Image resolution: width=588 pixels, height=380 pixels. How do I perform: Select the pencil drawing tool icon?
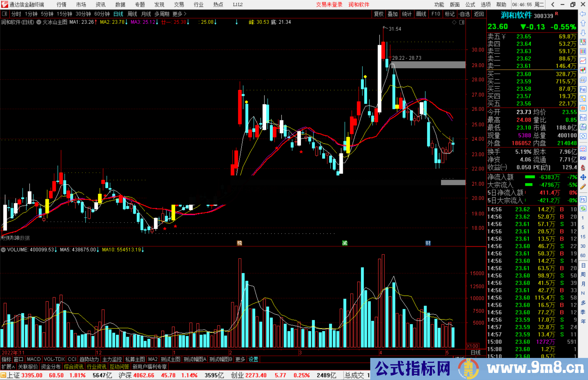[x=583, y=187]
